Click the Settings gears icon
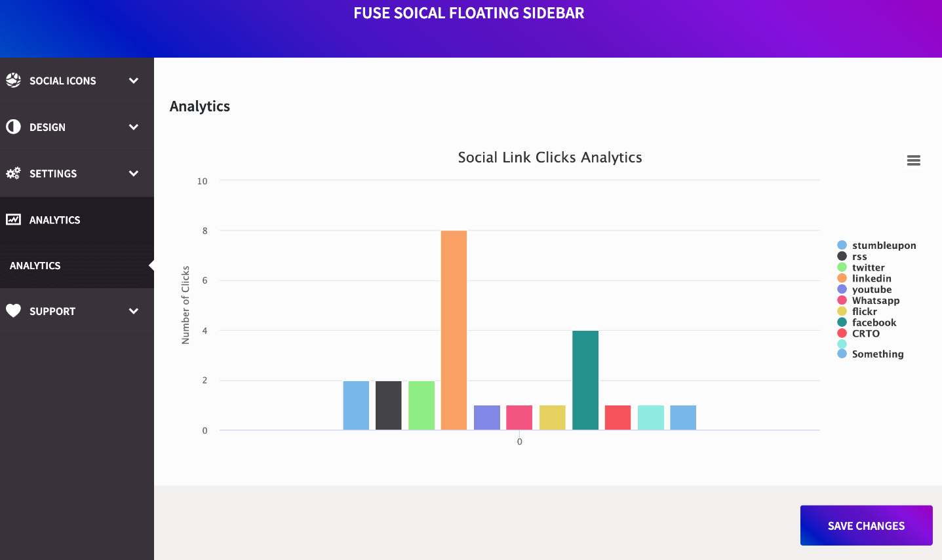The height and width of the screenshot is (560, 942). tap(13, 173)
